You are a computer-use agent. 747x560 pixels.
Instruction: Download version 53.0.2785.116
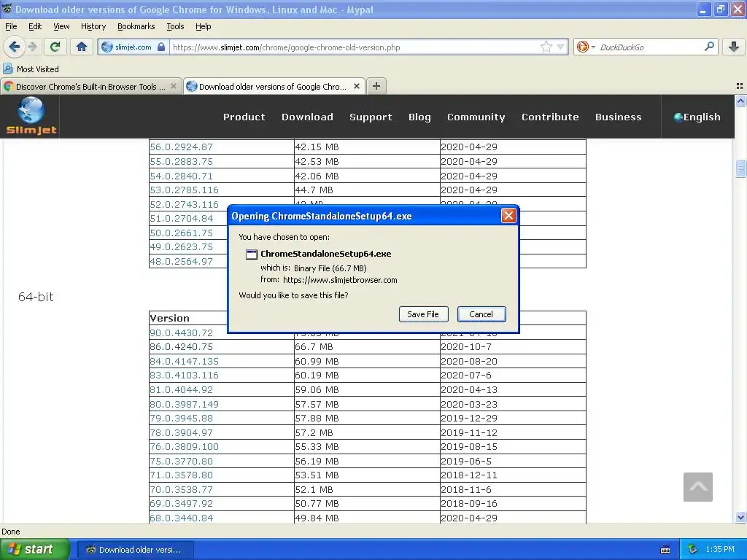tap(184, 190)
